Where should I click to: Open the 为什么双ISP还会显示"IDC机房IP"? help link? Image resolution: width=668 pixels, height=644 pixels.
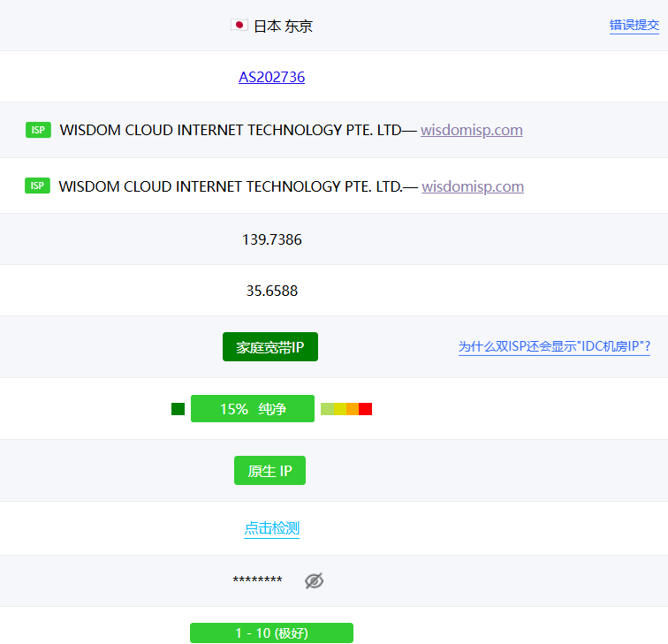[554, 347]
